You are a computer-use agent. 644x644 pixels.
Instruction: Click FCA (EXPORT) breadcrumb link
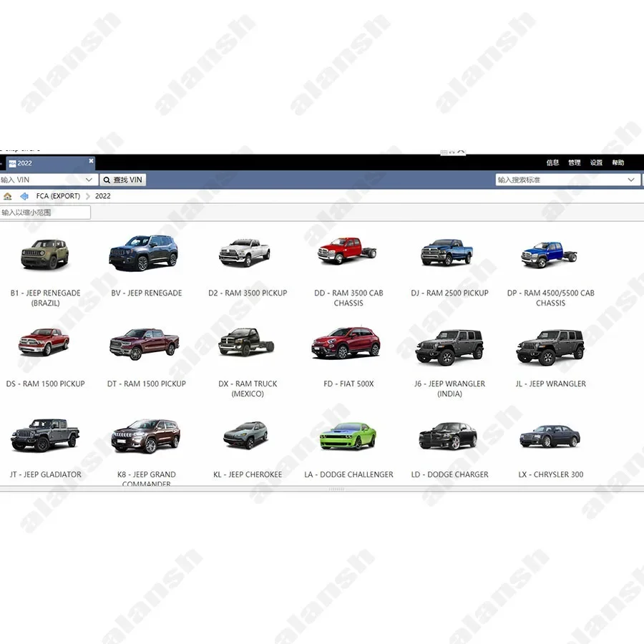click(58, 196)
